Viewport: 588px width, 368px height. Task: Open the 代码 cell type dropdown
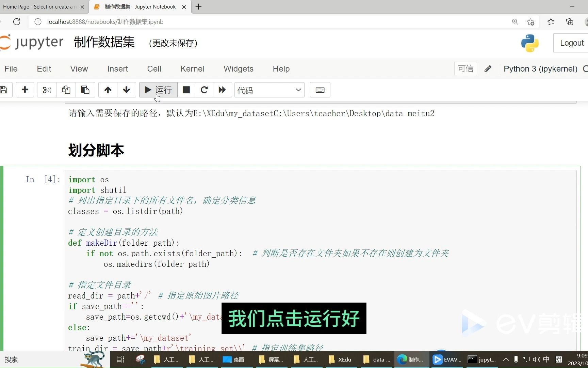(x=269, y=90)
